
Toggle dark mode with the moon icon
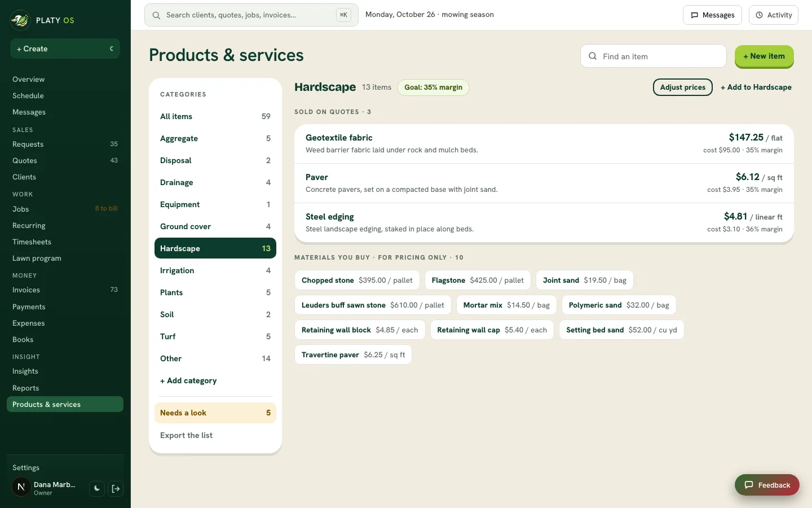(x=97, y=489)
